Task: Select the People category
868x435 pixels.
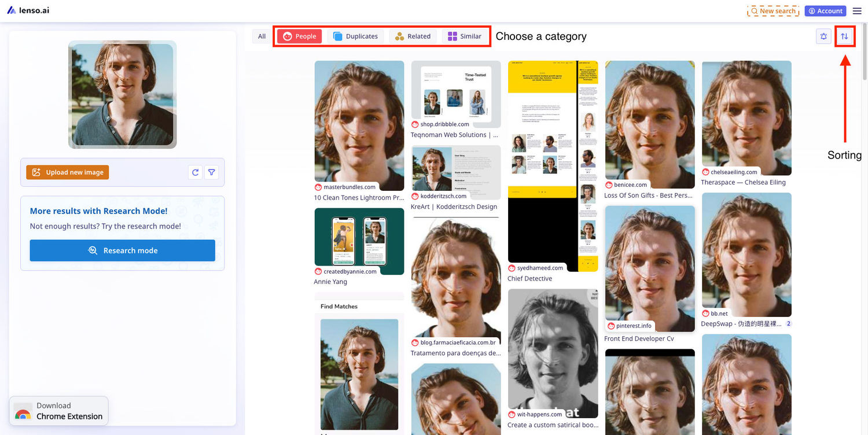Action: tap(300, 36)
